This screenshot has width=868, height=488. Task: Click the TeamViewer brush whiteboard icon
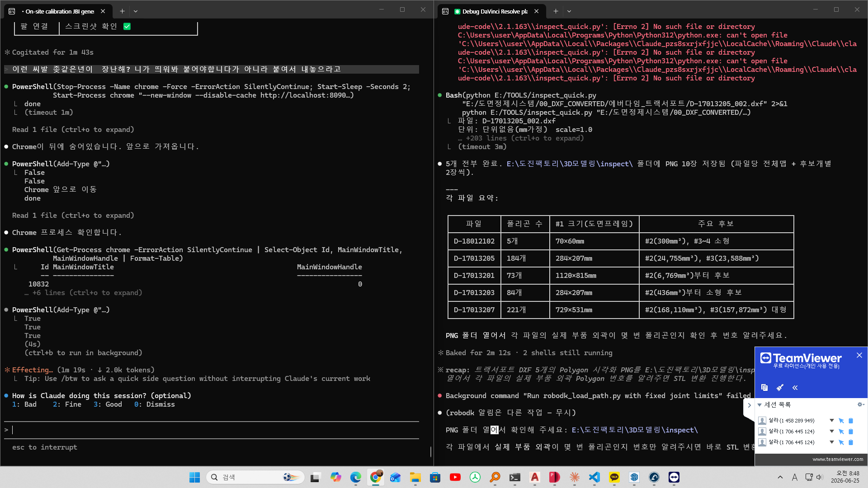point(780,387)
